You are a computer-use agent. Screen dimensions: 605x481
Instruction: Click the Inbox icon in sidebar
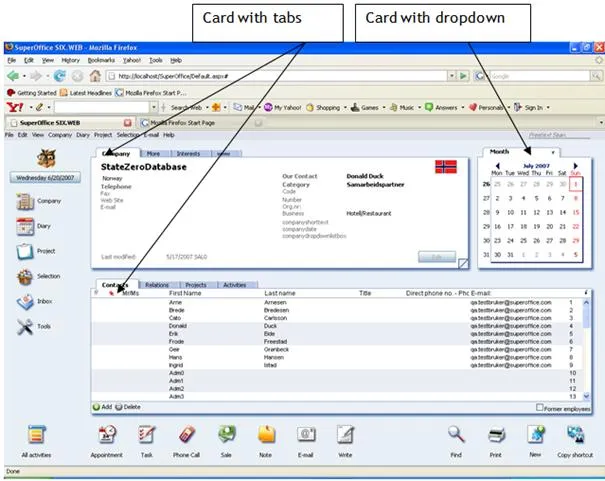(x=26, y=302)
